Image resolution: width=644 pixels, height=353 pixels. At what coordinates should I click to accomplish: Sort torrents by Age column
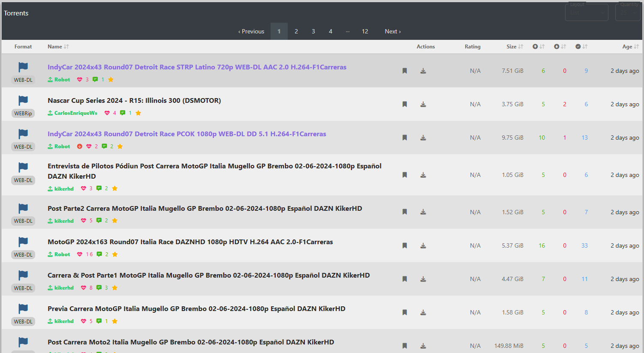[631, 47]
